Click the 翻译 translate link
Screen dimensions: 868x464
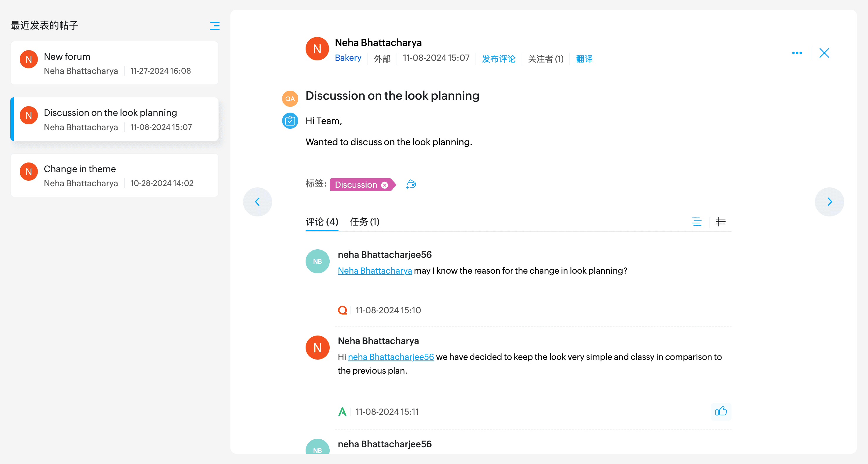point(584,59)
